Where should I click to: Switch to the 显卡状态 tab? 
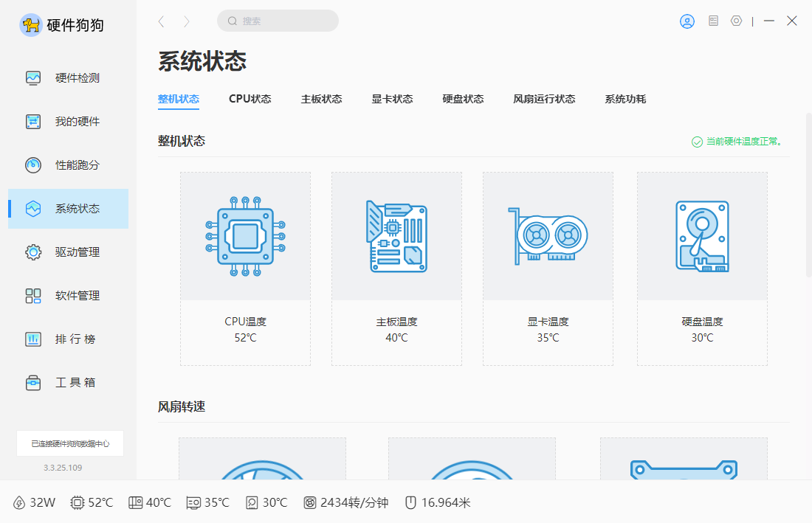[x=392, y=99]
